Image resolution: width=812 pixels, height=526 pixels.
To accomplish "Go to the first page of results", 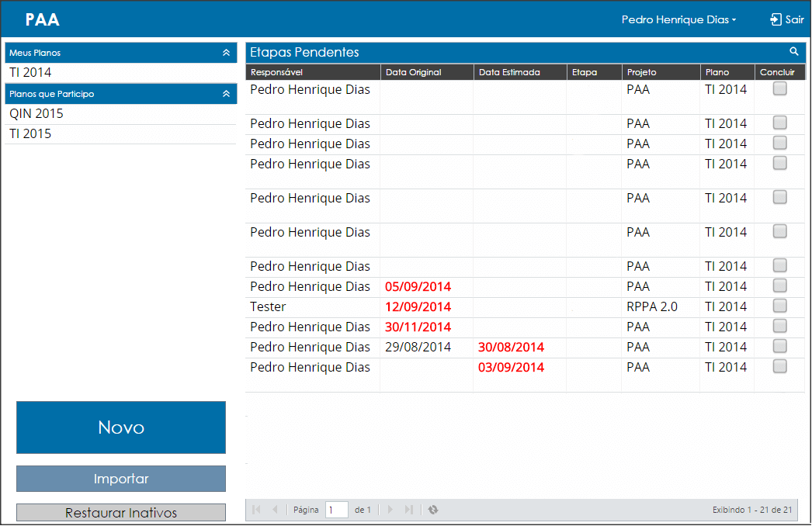I will click(x=256, y=510).
